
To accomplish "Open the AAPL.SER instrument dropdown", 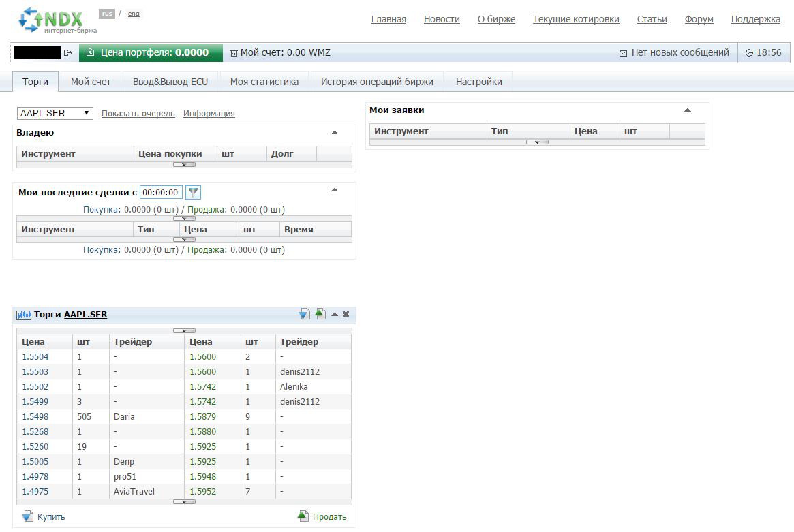I will tap(55, 113).
